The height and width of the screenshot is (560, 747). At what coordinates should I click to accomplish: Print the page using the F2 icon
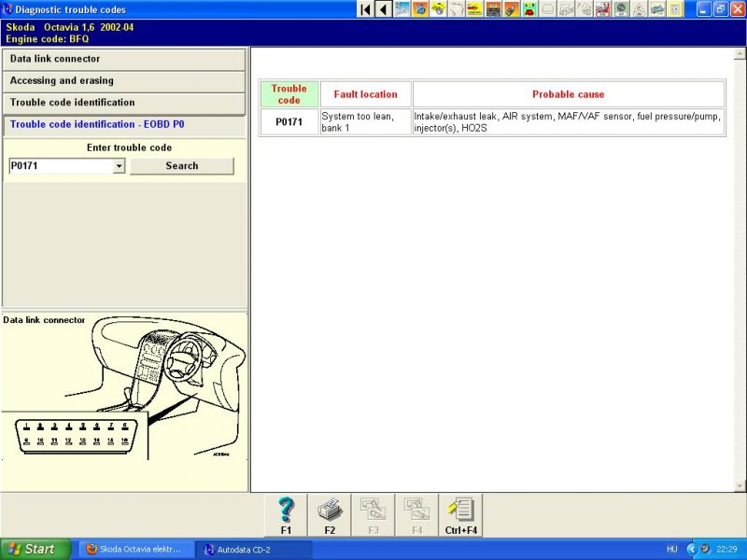click(330, 515)
